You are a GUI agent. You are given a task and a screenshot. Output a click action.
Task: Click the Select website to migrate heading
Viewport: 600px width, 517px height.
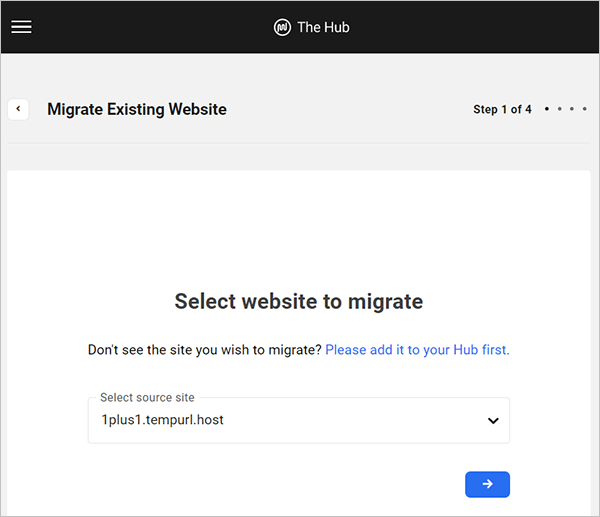pos(299,302)
